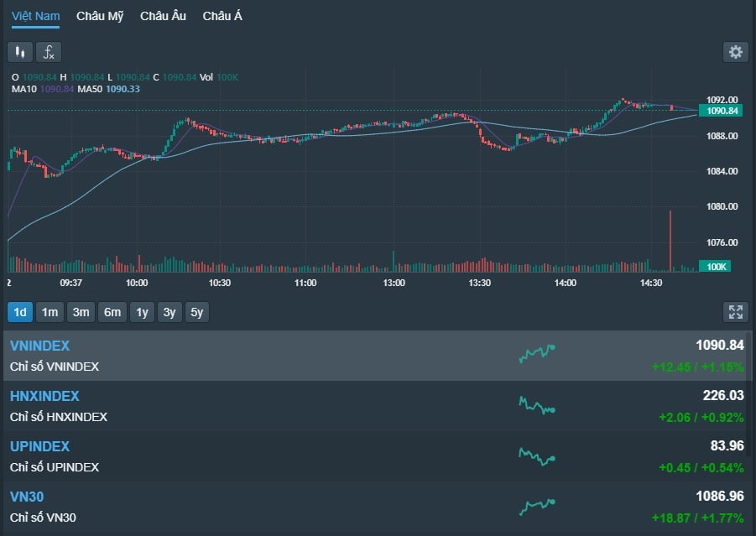Open the VN30 index link

27,497
